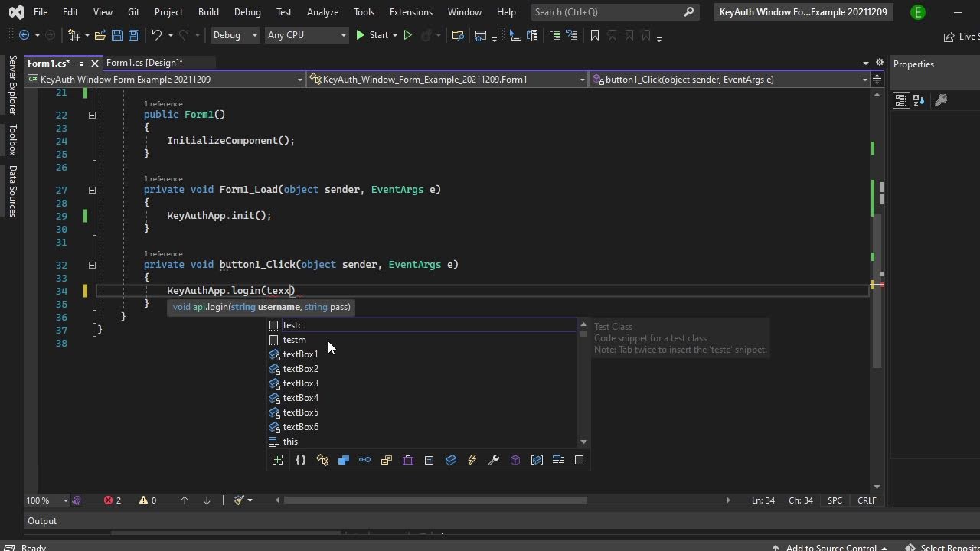
Task: Toggle Snippets filter in completion list
Action: (580, 460)
